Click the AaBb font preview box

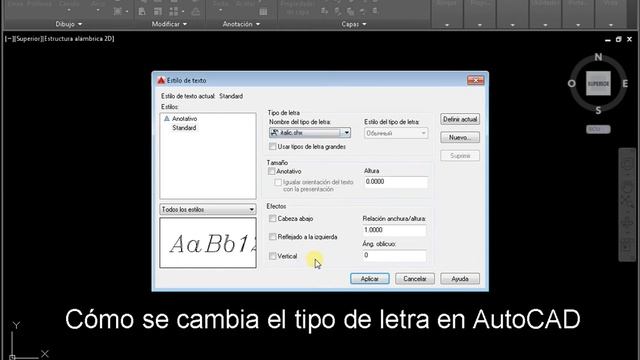208,243
